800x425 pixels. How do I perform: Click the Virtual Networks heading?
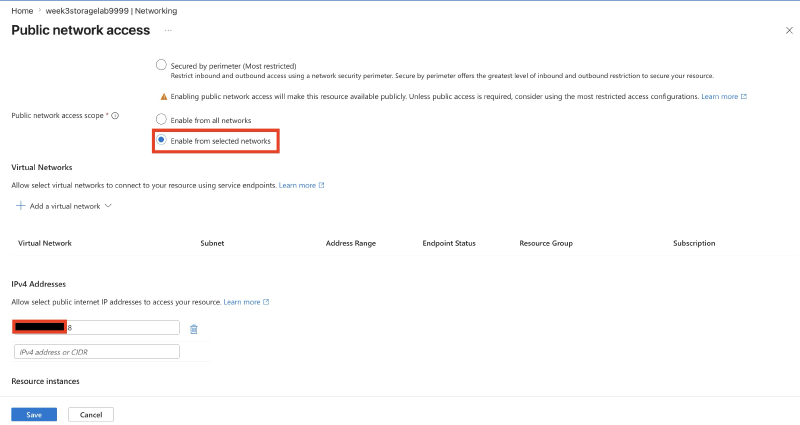[x=42, y=167]
